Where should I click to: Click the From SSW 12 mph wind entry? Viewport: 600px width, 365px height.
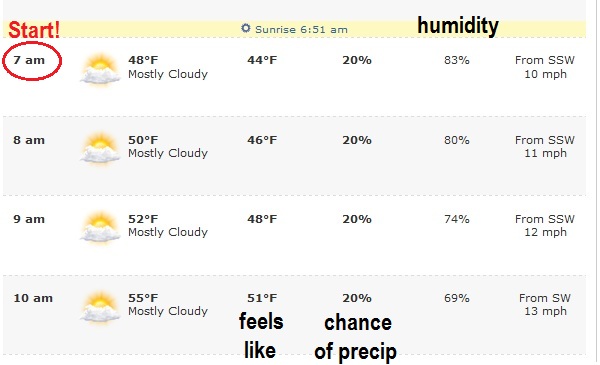[x=545, y=225]
